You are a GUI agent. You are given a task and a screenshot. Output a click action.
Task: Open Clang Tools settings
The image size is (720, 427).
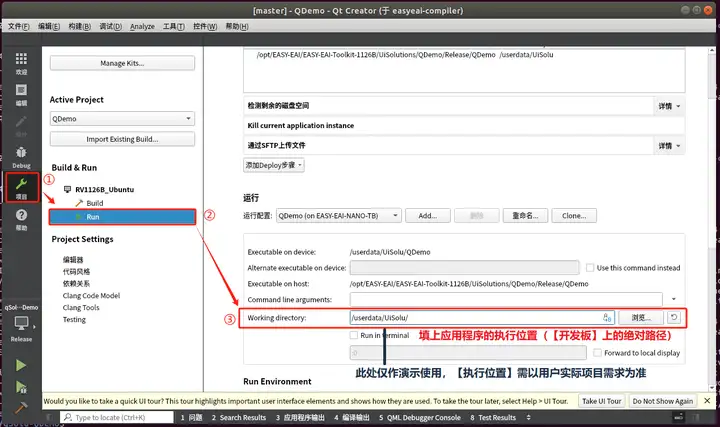(81, 307)
